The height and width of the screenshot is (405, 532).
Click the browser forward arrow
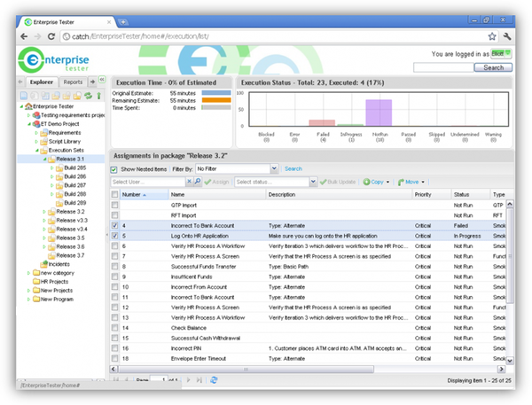pos(37,36)
